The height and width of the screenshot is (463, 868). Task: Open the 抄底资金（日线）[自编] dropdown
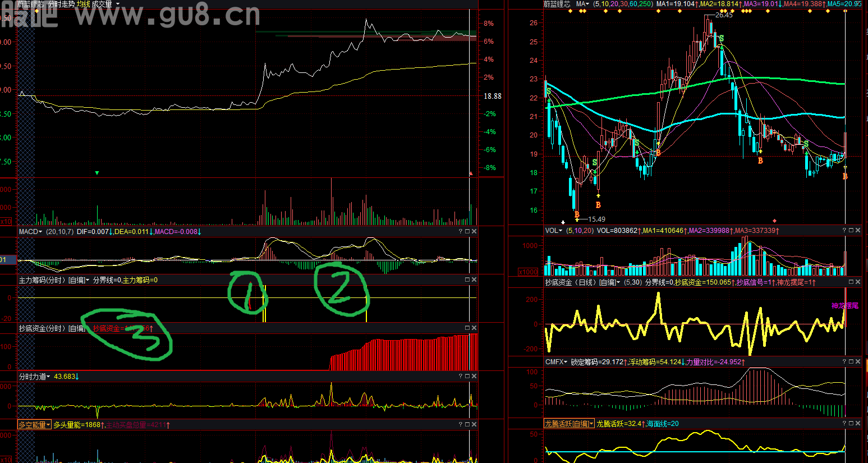click(x=618, y=282)
